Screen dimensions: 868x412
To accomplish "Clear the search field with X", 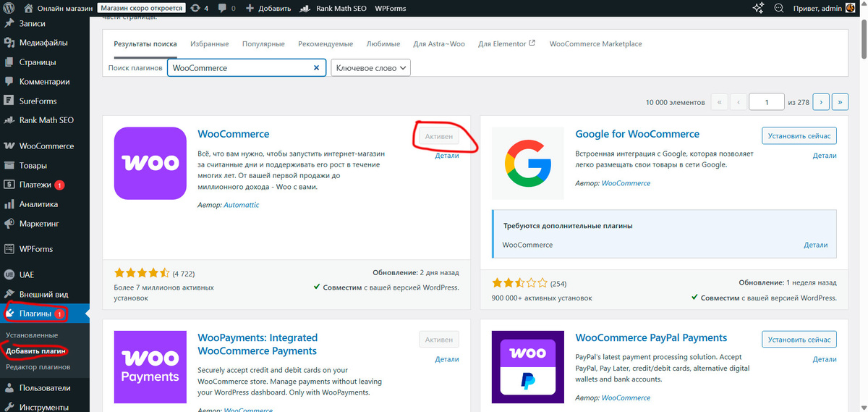I will click(x=316, y=67).
